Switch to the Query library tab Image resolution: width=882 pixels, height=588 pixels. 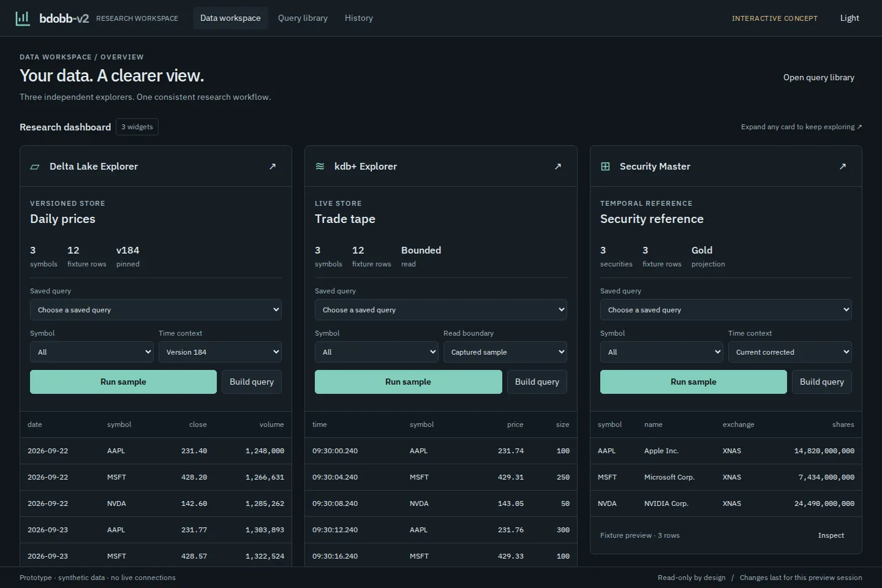coord(303,18)
